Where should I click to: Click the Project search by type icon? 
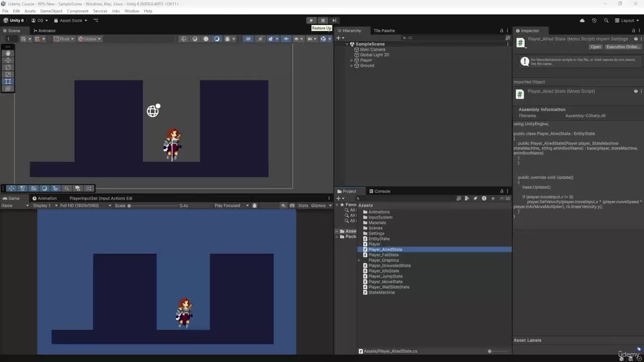[467, 199]
